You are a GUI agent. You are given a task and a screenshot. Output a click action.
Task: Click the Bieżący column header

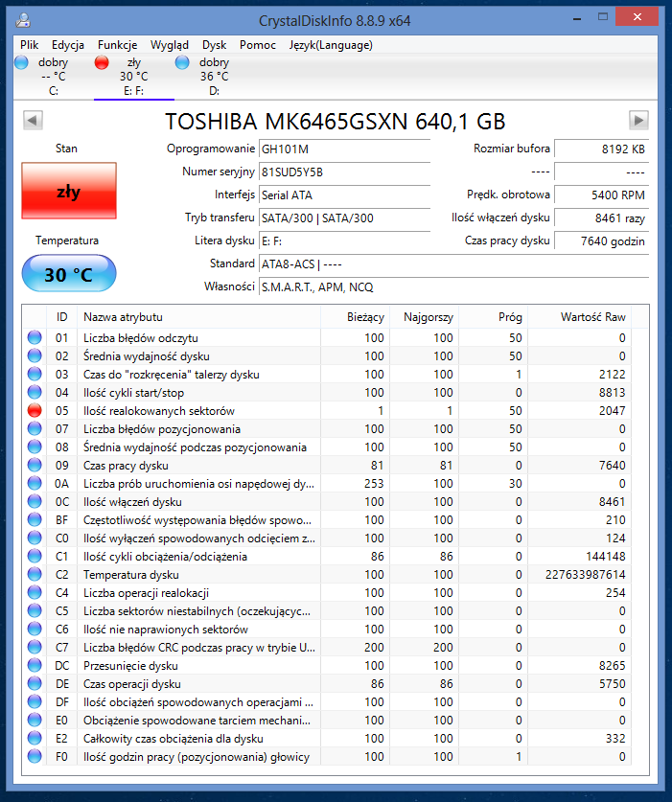[356, 317]
